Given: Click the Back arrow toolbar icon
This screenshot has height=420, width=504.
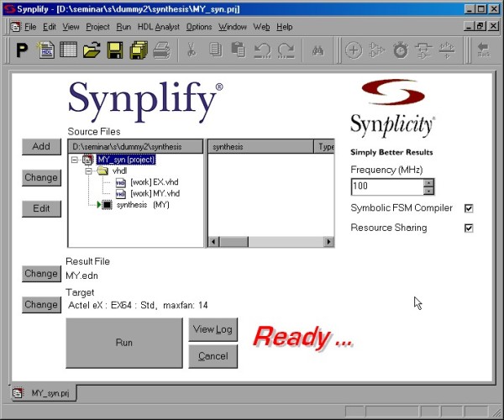Looking at the screenshot, I should click(484, 50).
